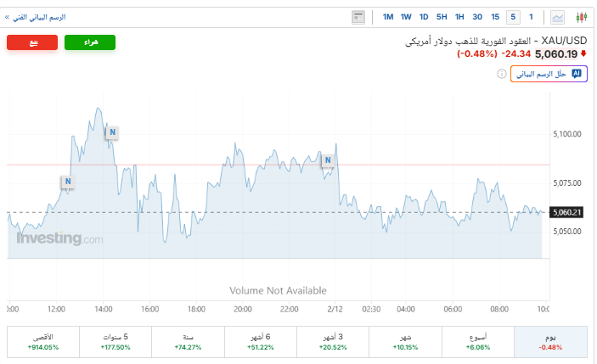Open the first N news marker near 12:00
Screen dimensions: 597x364
68,181
